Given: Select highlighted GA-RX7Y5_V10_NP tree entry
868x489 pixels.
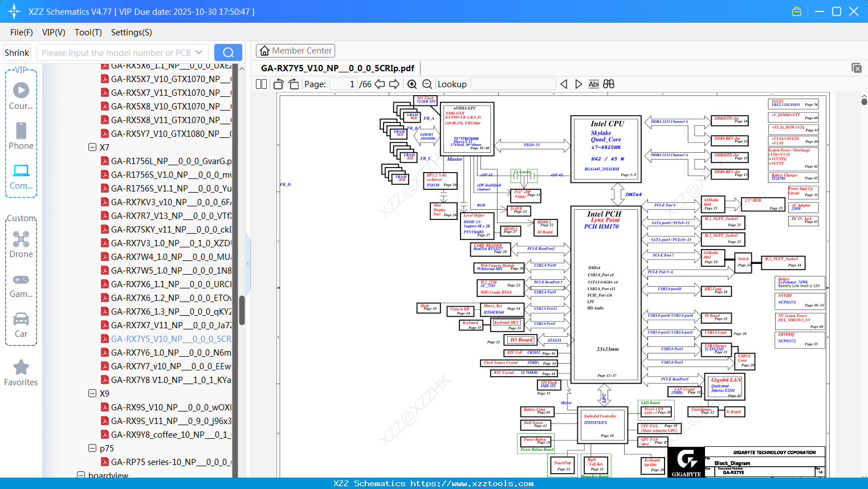Looking at the screenshot, I should (171, 339).
